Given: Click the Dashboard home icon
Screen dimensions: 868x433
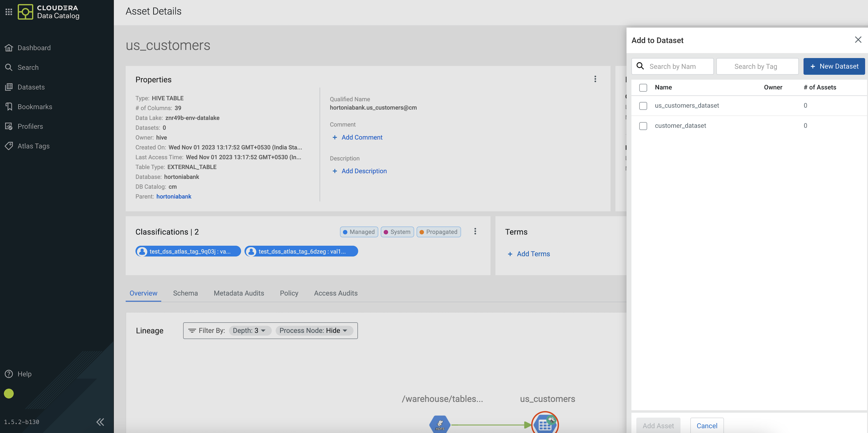Looking at the screenshot, I should click(9, 48).
